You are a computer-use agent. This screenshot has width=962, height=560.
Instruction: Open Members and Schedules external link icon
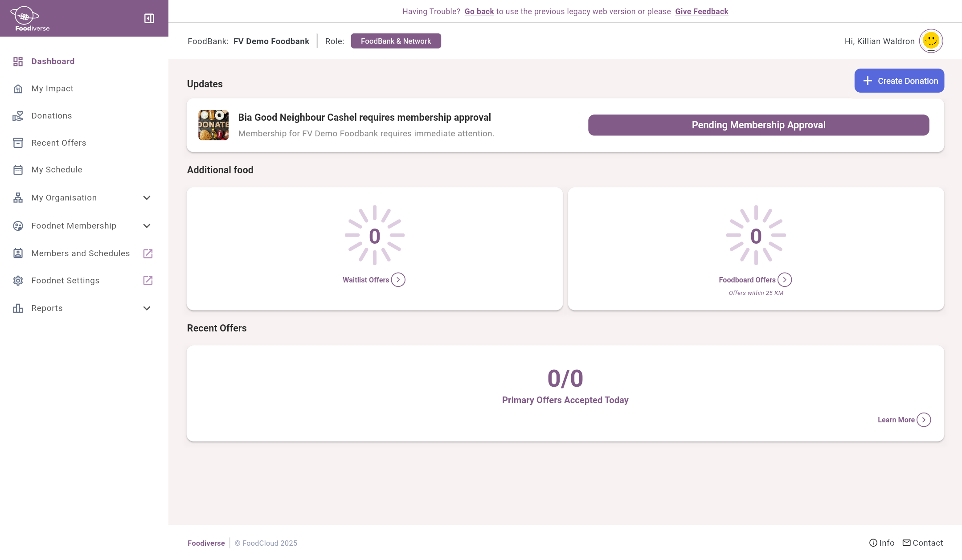tap(148, 253)
